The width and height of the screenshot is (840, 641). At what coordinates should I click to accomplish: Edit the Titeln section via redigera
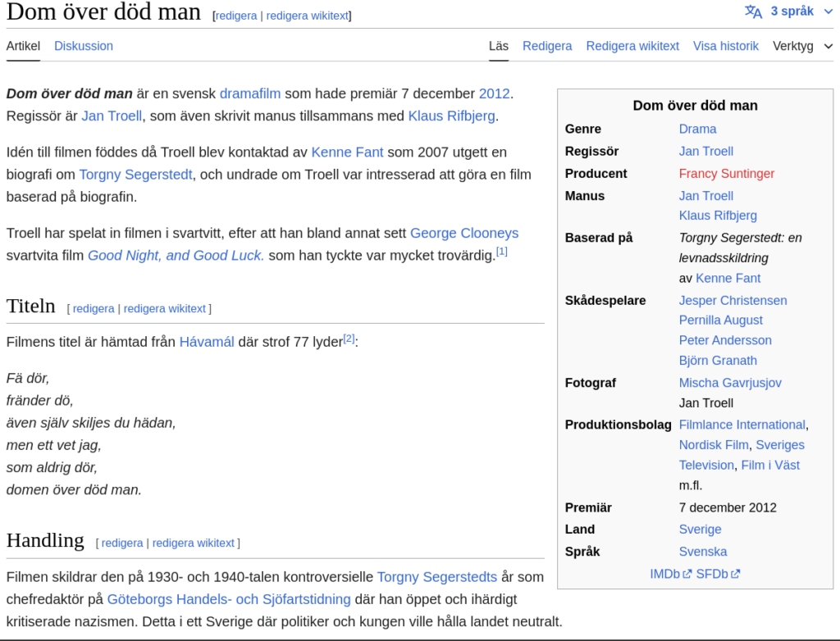93,309
